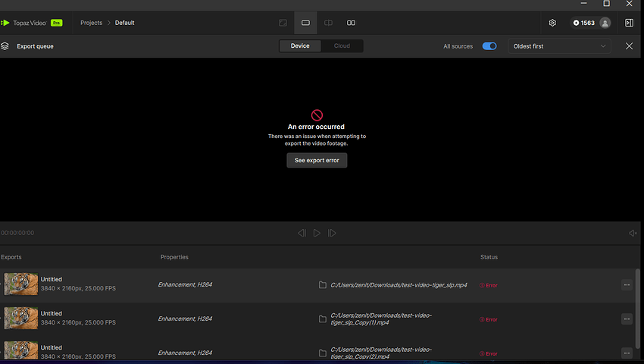Open more options for second export row
The width and height of the screenshot is (644, 364).
tap(627, 319)
